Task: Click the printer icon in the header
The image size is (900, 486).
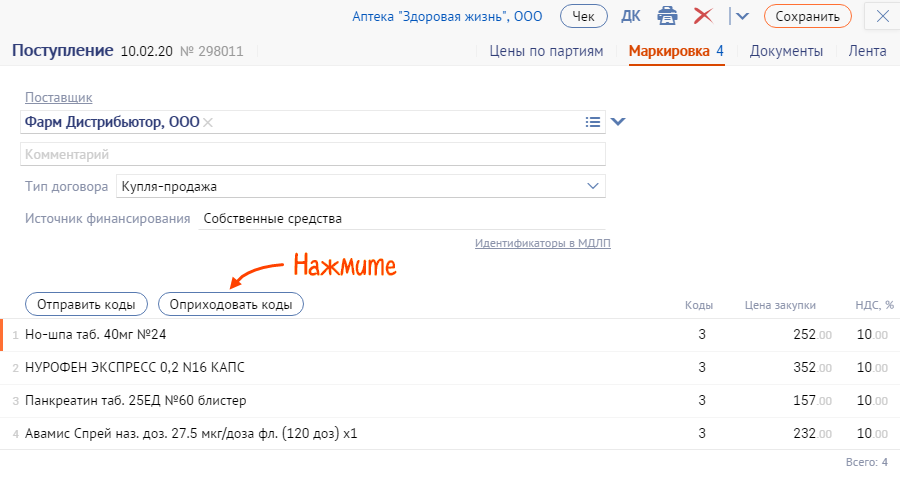Action: (667, 16)
